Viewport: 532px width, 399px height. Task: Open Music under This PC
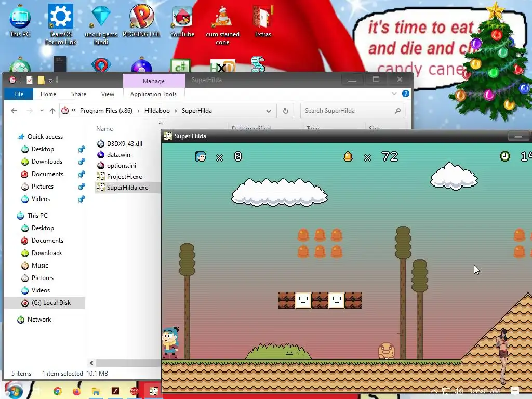click(39, 265)
